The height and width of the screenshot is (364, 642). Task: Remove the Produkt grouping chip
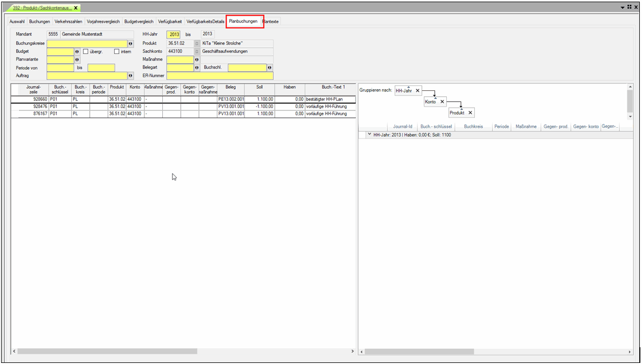coord(470,113)
